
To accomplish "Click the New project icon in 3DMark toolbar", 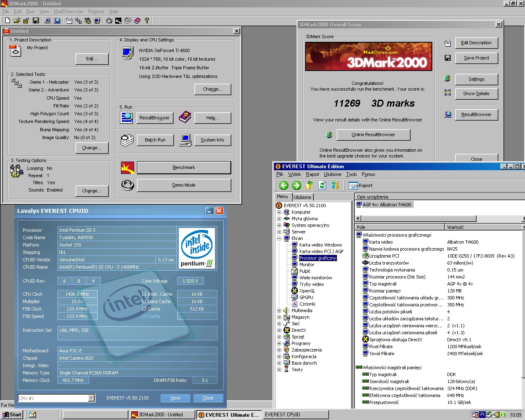I will click(7, 21).
